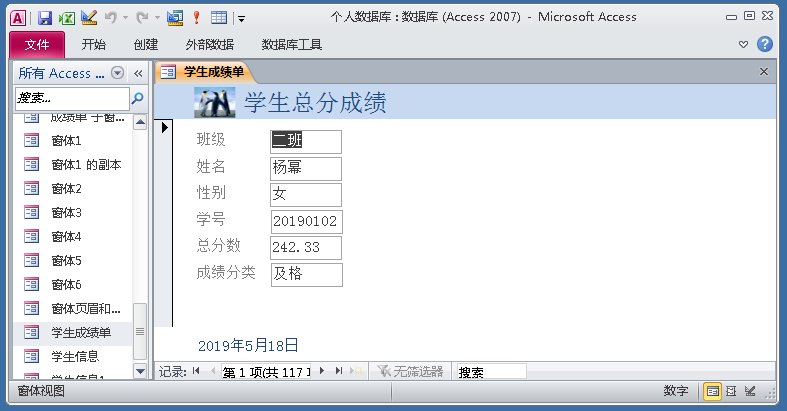Redo the last action

[143, 18]
